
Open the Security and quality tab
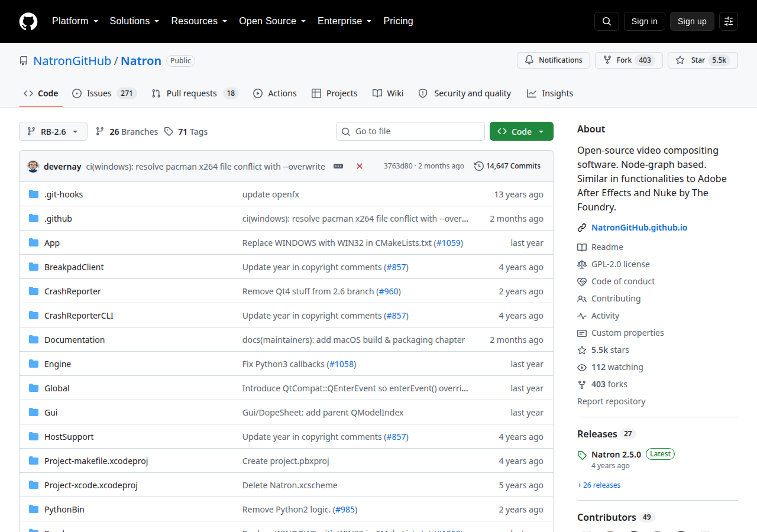pyautogui.click(x=465, y=93)
